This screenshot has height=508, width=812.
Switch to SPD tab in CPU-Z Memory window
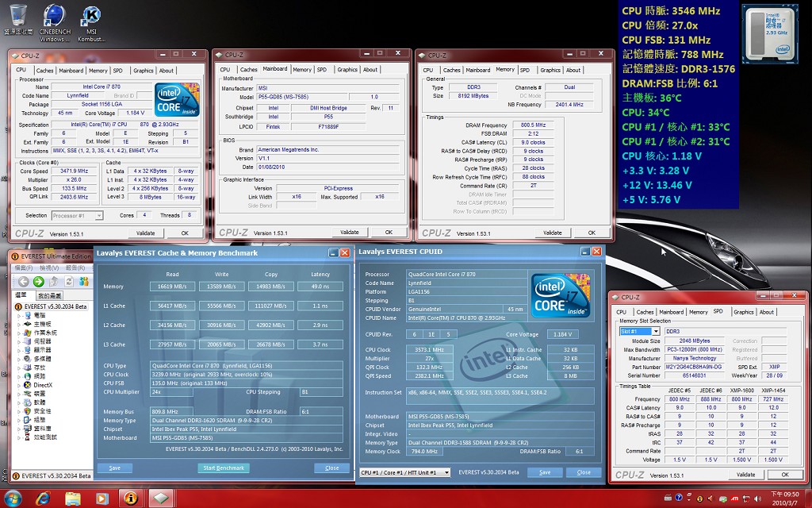click(525, 70)
